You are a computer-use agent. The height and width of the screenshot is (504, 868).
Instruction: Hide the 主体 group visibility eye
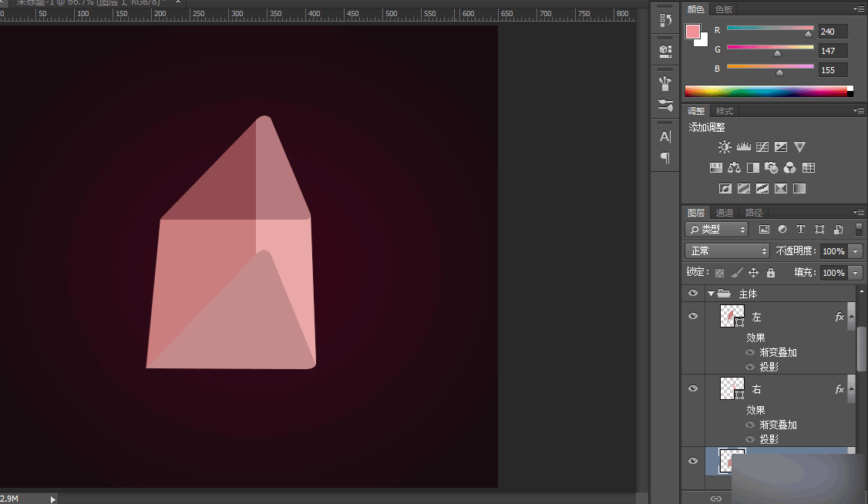[692, 293]
